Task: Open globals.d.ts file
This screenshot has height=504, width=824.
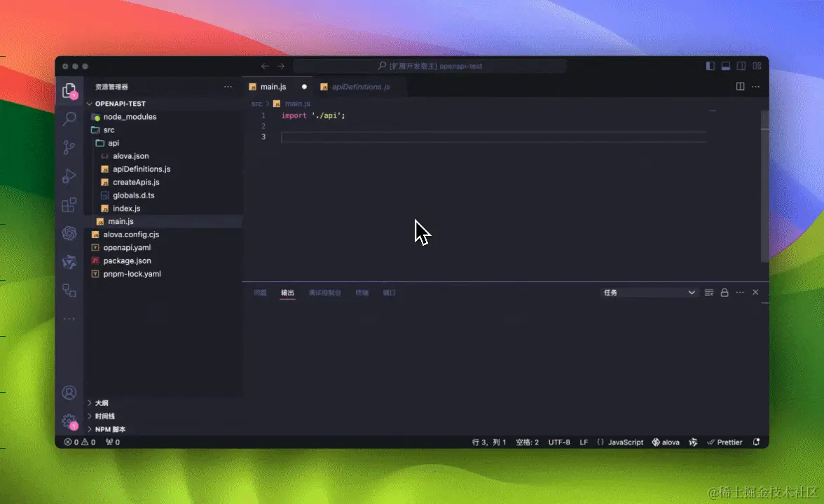Action: (x=133, y=195)
